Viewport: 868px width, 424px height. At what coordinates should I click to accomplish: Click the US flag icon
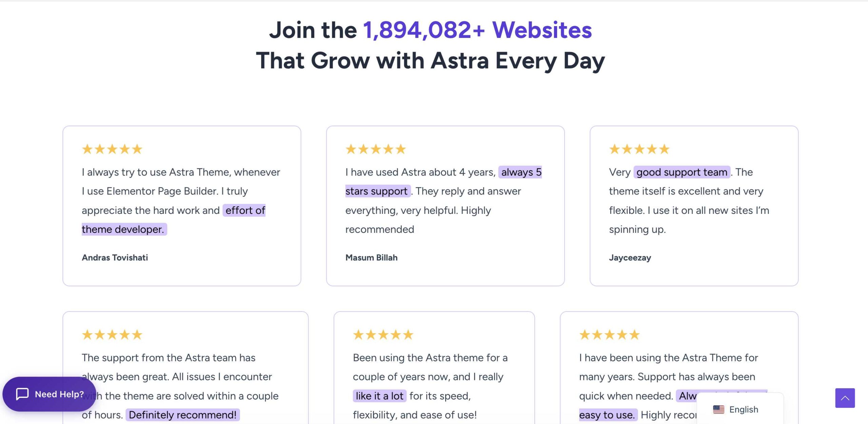718,409
